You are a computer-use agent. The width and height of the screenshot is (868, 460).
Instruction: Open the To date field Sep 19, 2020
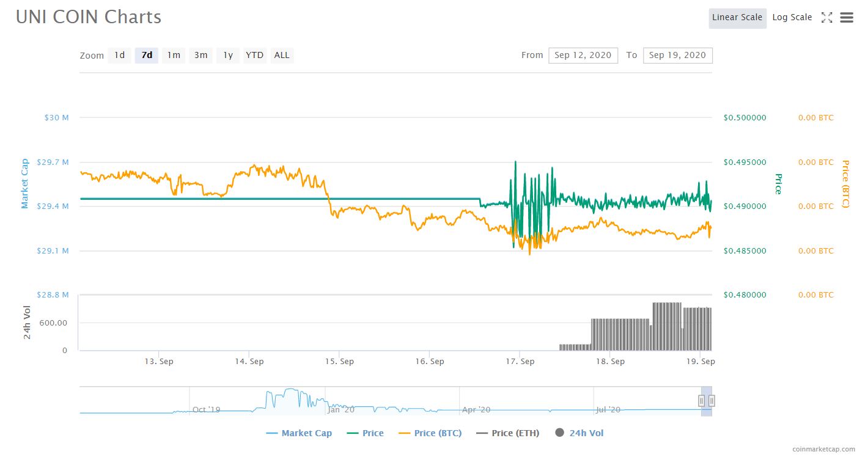pos(677,56)
